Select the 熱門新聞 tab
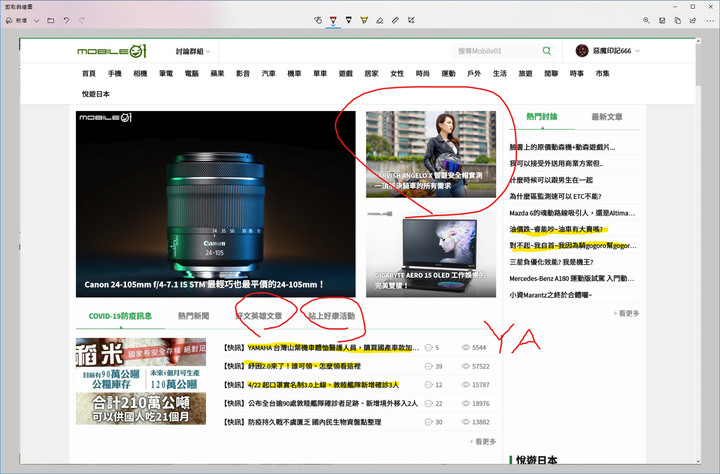 coord(193,316)
